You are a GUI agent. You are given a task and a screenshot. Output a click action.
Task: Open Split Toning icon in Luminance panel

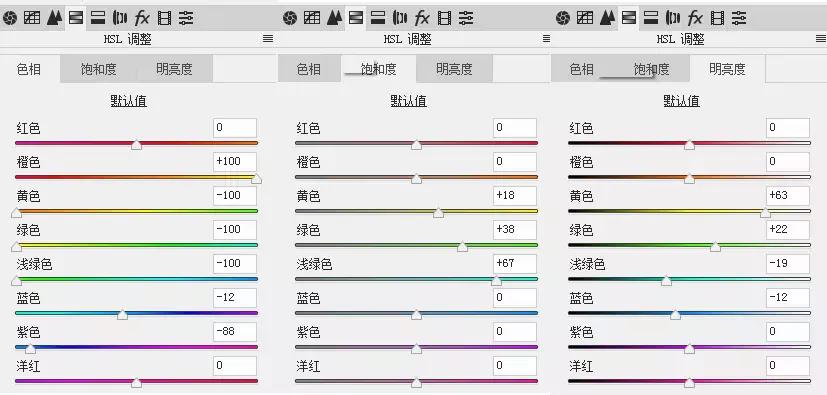point(651,18)
